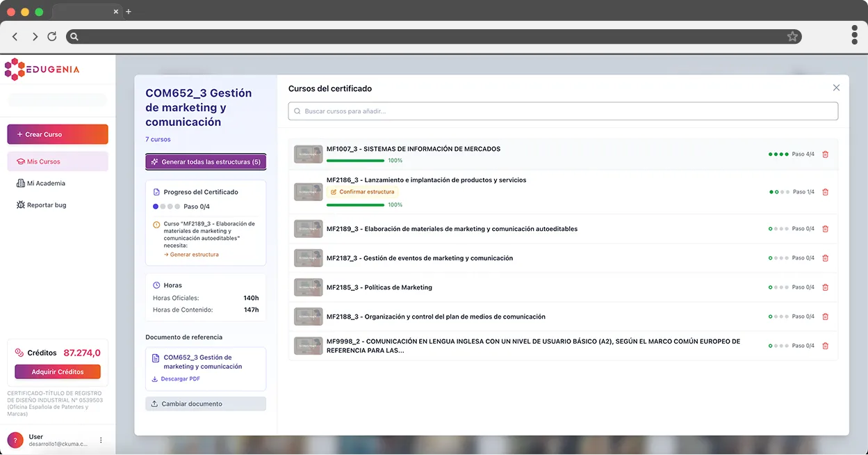868x455 pixels.
Task: Open the user options three-dot menu
Action: 101,440
